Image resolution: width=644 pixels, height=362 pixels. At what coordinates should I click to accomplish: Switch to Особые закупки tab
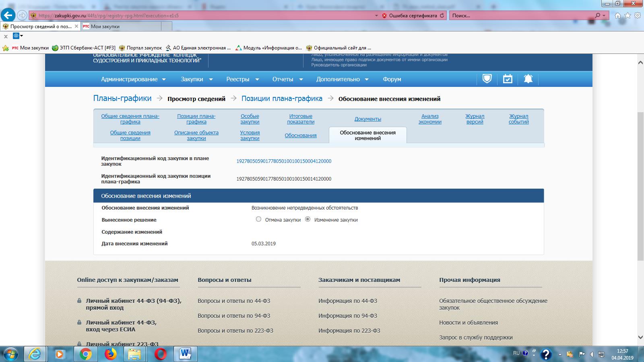click(x=250, y=119)
